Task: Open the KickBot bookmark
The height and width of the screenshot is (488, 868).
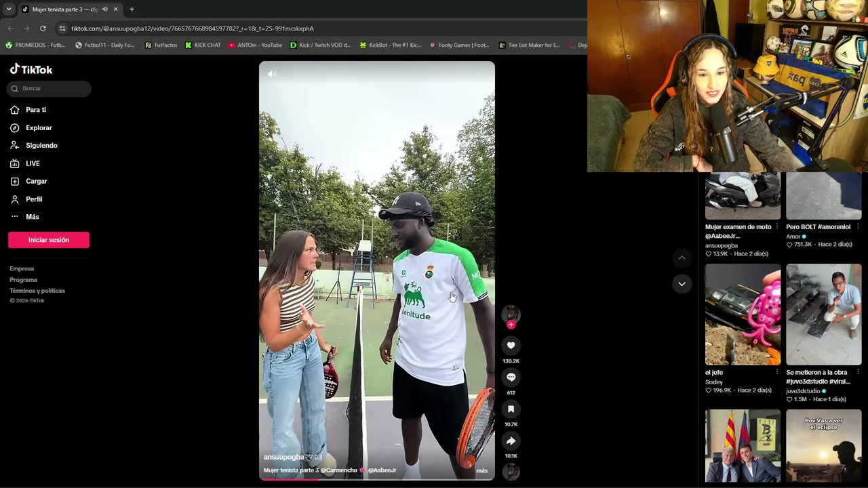Action: (x=390, y=45)
